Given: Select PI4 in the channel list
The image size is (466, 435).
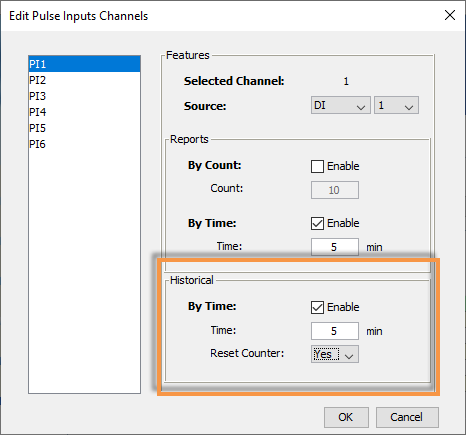Looking at the screenshot, I should coord(84,112).
